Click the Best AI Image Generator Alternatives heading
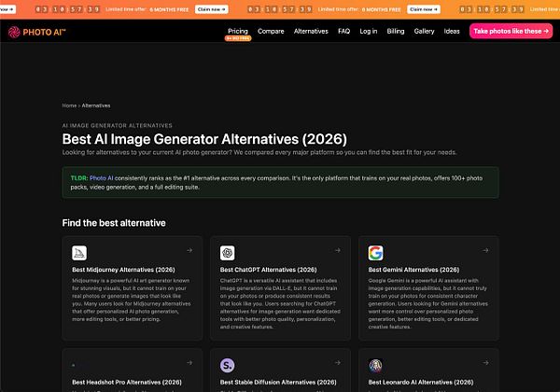 point(204,139)
